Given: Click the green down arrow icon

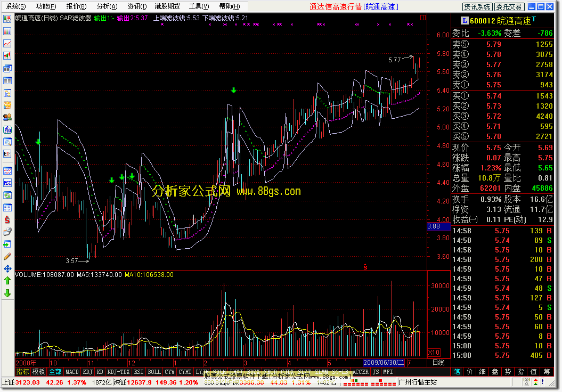Looking at the screenshot, I should pyautogui.click(x=7, y=293).
